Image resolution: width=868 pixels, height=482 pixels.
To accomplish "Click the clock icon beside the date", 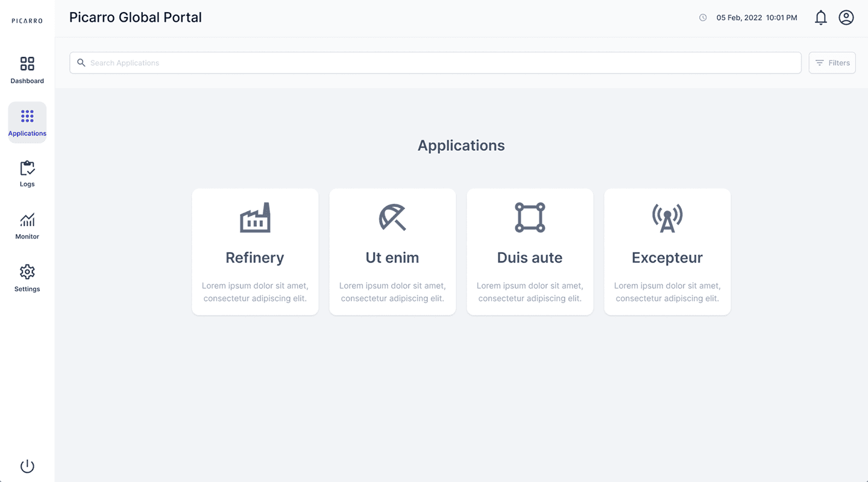I will click(x=703, y=17).
